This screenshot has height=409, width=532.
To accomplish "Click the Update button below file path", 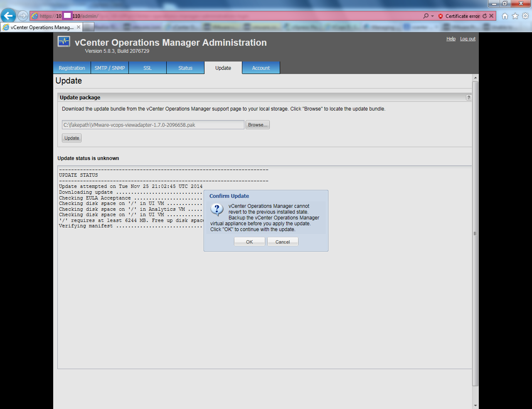I will (71, 138).
